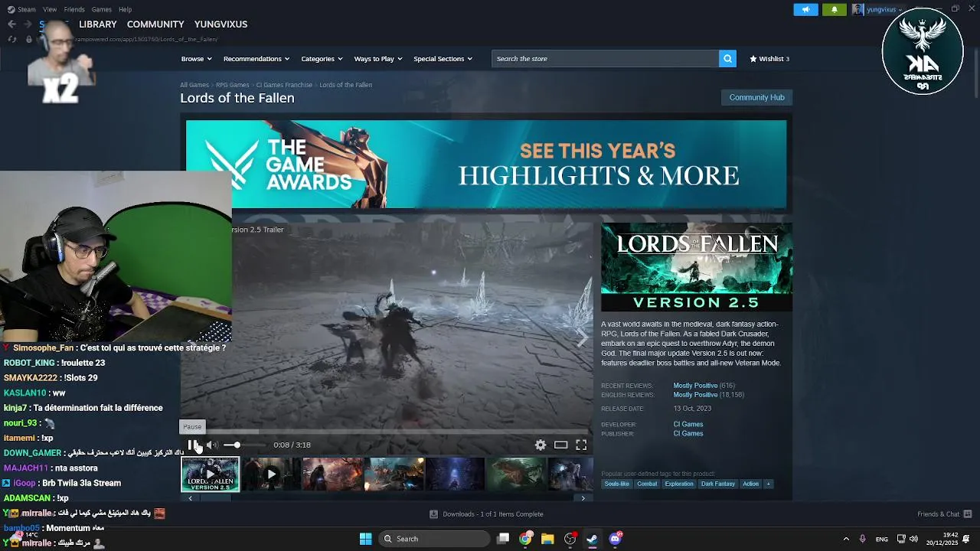The height and width of the screenshot is (551, 980).
Task: Open the View menu
Action: pyautogui.click(x=50, y=9)
